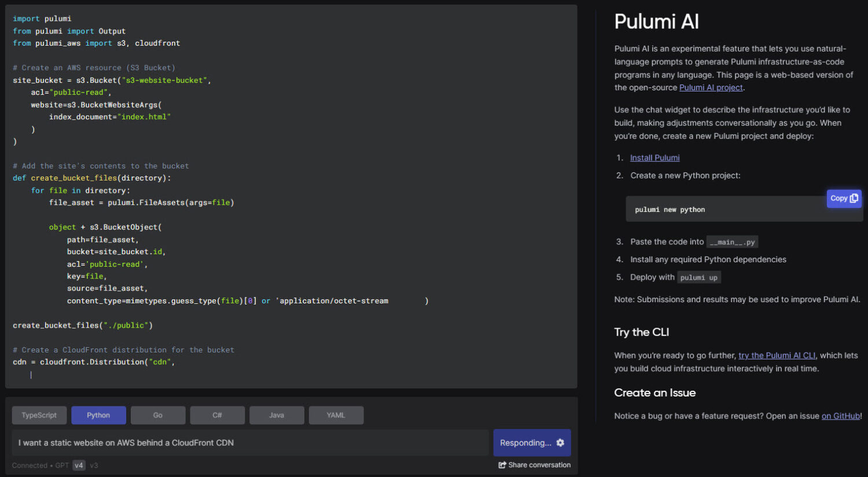Select the YAML output tab
Viewport: 868px width, 477px height.
(336, 415)
